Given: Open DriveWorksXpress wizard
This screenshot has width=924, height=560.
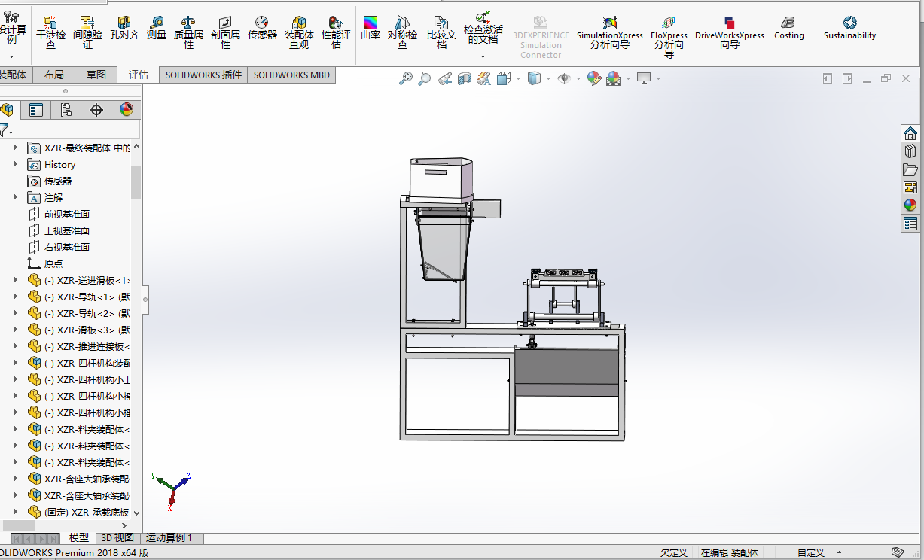Looking at the screenshot, I should click(729, 32).
